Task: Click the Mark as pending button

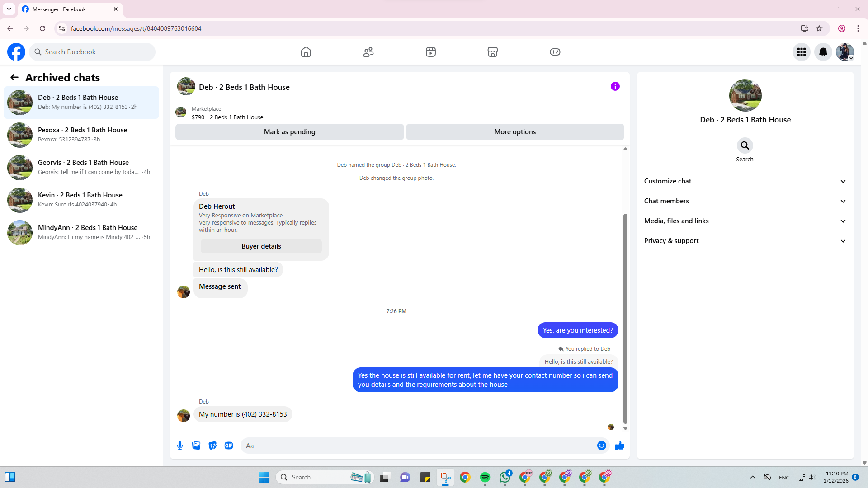Action: click(x=289, y=132)
